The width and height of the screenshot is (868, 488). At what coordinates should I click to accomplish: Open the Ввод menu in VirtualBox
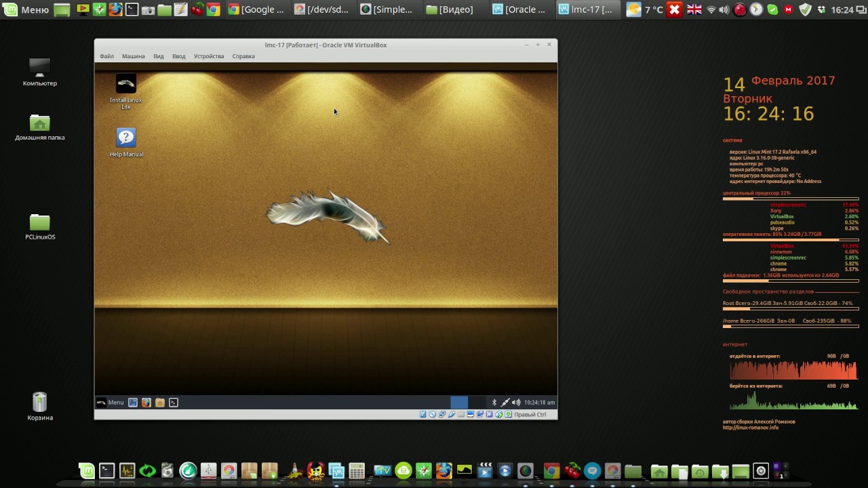(179, 56)
